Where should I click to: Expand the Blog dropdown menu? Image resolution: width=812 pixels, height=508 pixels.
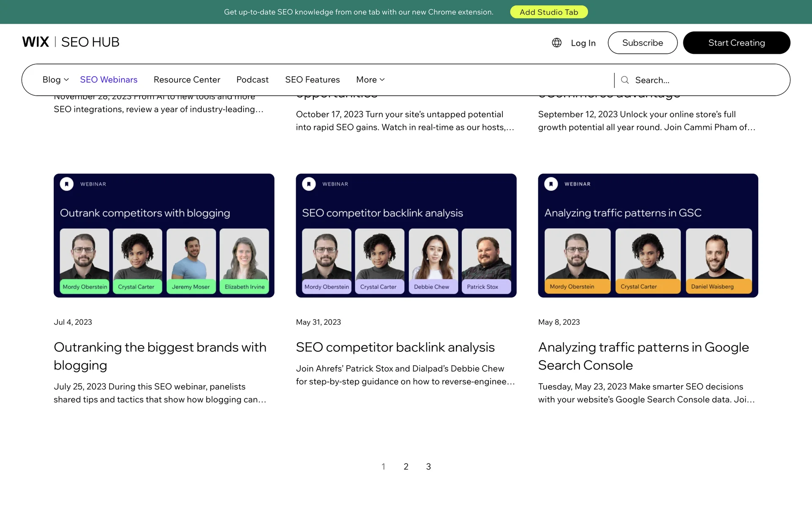(55, 80)
